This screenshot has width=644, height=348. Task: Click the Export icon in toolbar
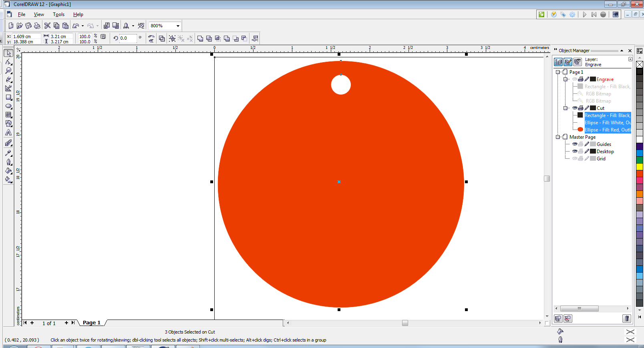[x=116, y=26]
